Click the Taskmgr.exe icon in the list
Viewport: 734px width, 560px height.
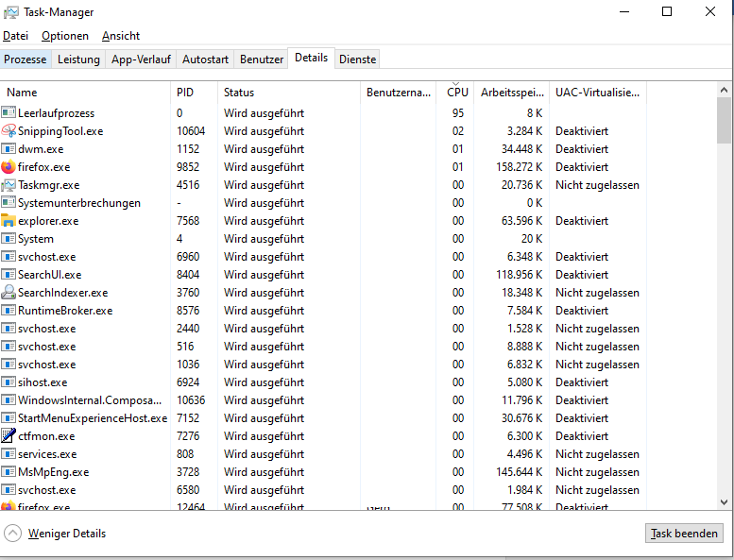coord(9,185)
